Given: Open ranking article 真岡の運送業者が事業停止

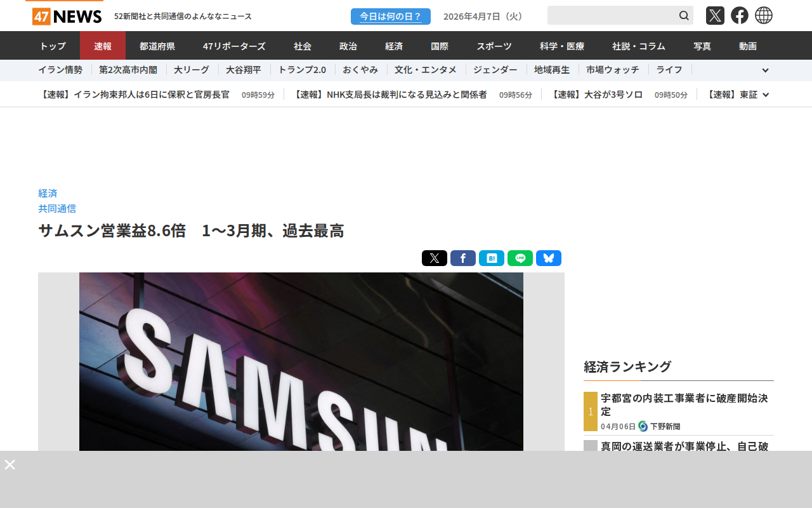Looking at the screenshot, I should click(x=684, y=446).
